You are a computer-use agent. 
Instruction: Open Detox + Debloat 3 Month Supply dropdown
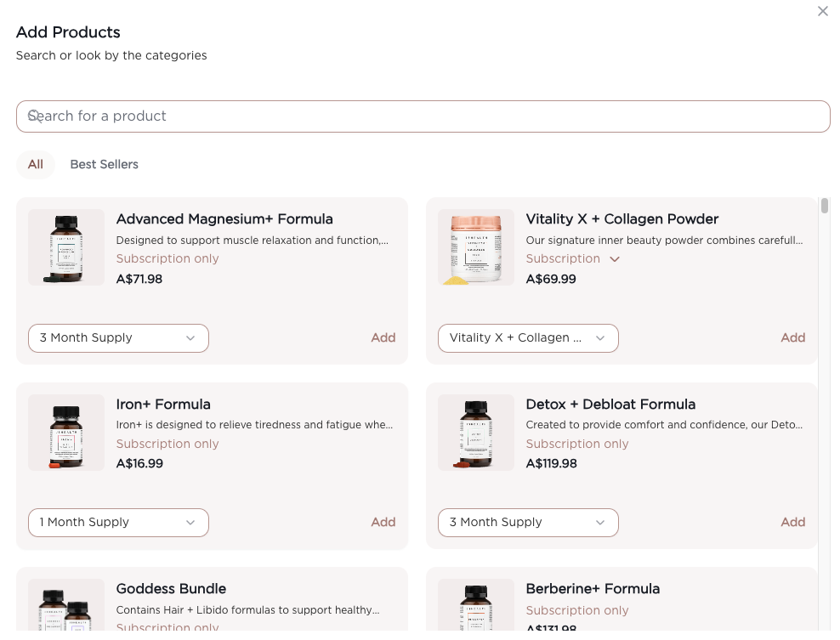click(528, 522)
